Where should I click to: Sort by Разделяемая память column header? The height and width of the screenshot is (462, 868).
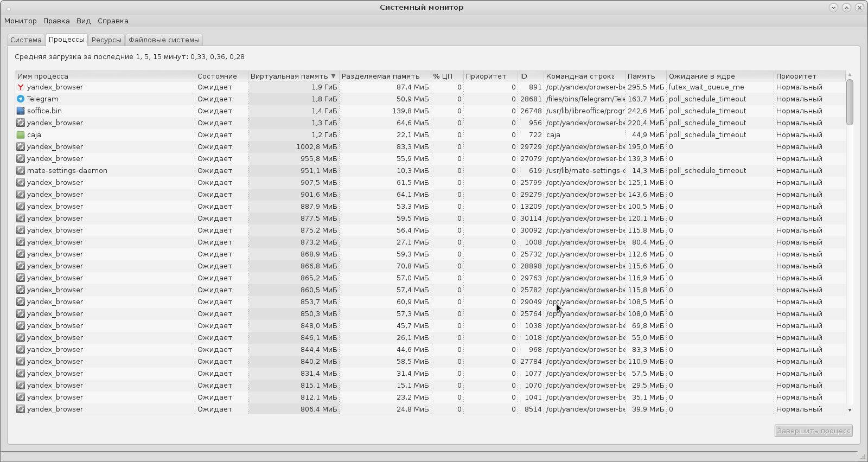point(385,76)
